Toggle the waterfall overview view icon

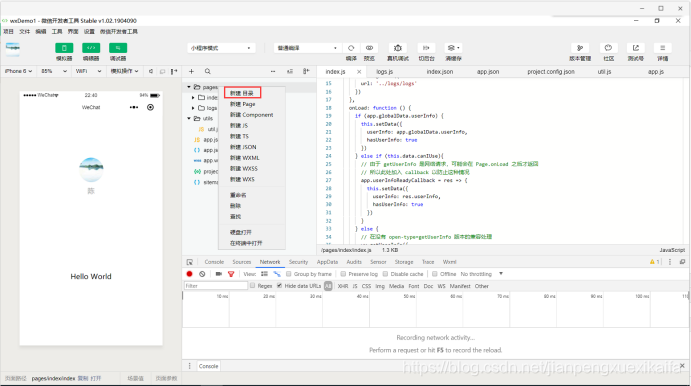(277, 274)
